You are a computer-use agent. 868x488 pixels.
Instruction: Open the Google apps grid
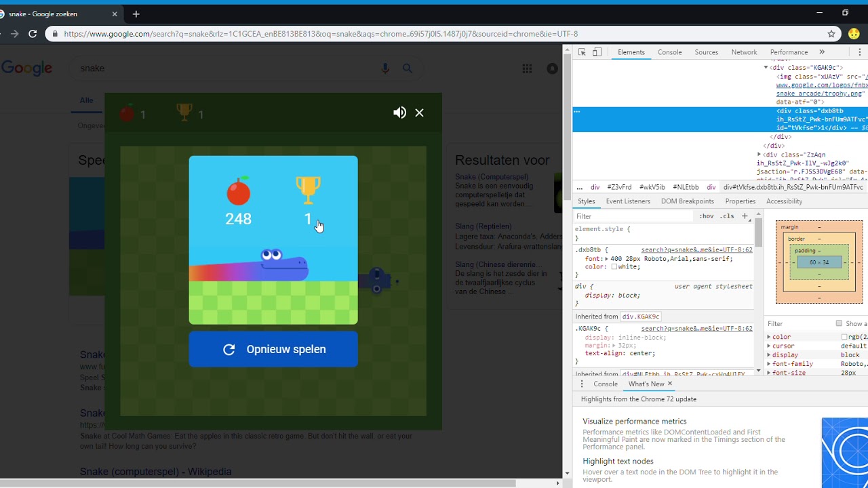pos(527,68)
